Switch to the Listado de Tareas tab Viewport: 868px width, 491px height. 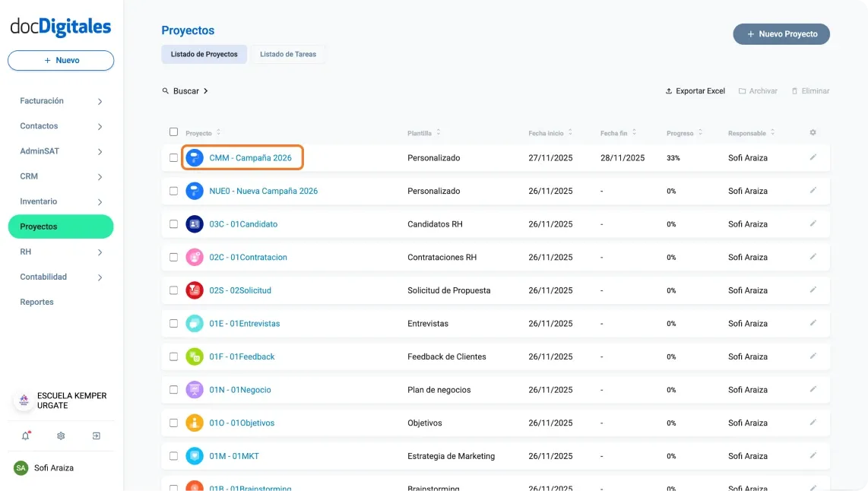(x=288, y=54)
